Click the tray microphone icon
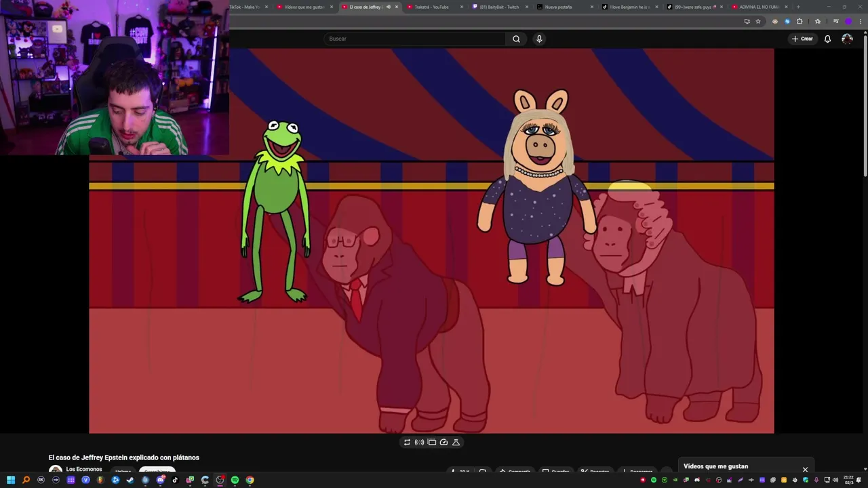Screen dimensions: 868x488 (816, 480)
